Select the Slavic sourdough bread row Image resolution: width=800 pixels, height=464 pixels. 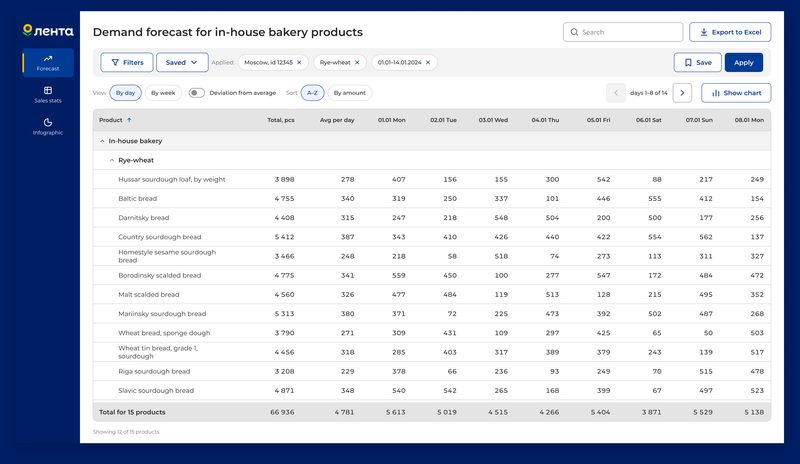coord(432,390)
